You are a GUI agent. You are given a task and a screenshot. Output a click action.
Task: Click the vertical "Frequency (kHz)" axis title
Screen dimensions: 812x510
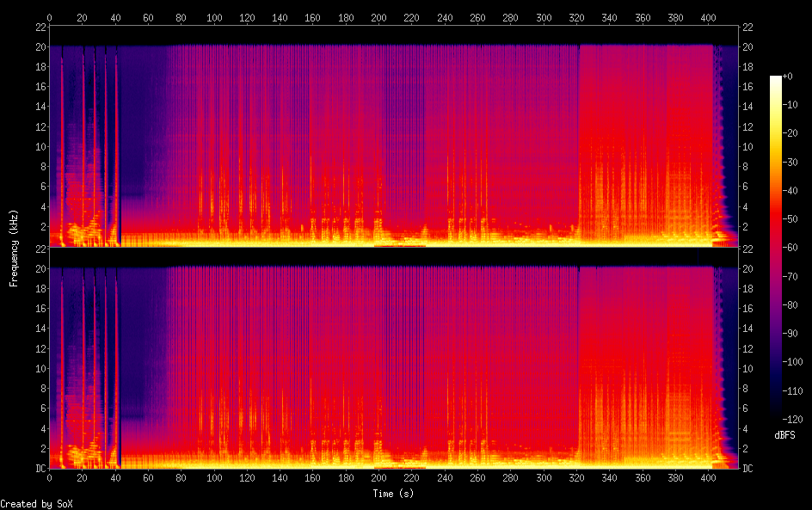click(14, 248)
